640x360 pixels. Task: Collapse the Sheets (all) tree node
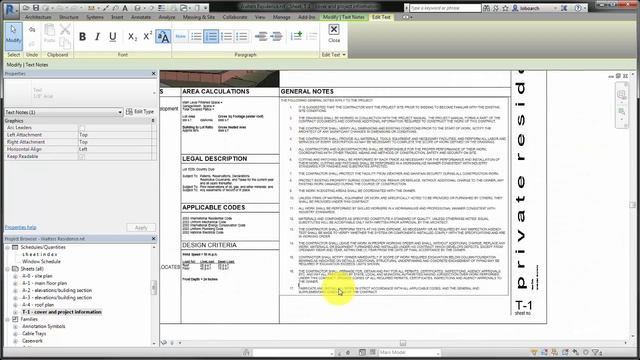click(x=7, y=269)
